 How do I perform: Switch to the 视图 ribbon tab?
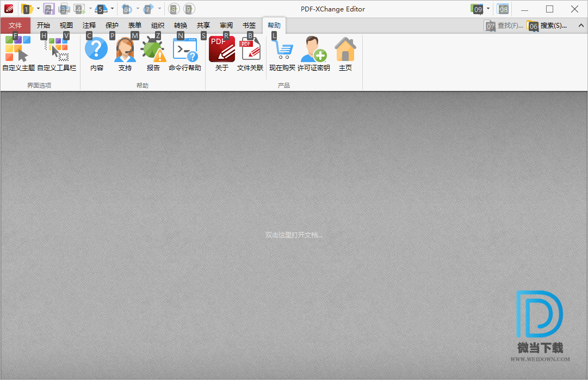pyautogui.click(x=66, y=26)
